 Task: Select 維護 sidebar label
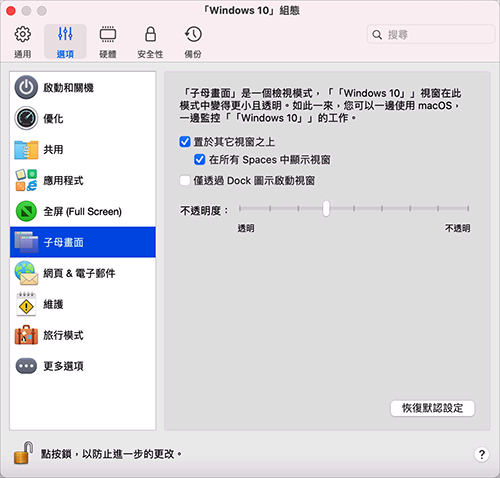53,304
